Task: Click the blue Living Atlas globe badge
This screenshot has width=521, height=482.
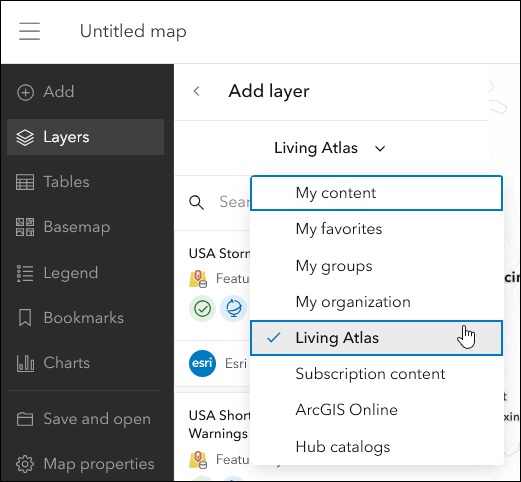Action: tap(234, 309)
